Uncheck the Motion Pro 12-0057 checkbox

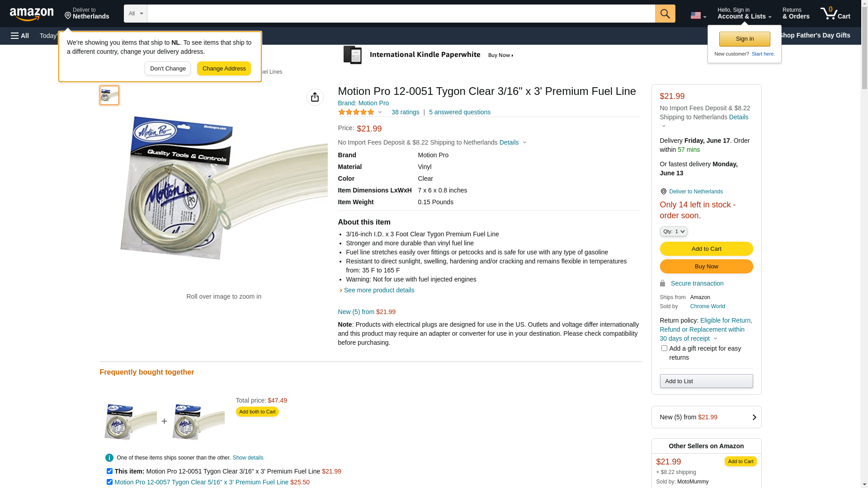[109, 482]
